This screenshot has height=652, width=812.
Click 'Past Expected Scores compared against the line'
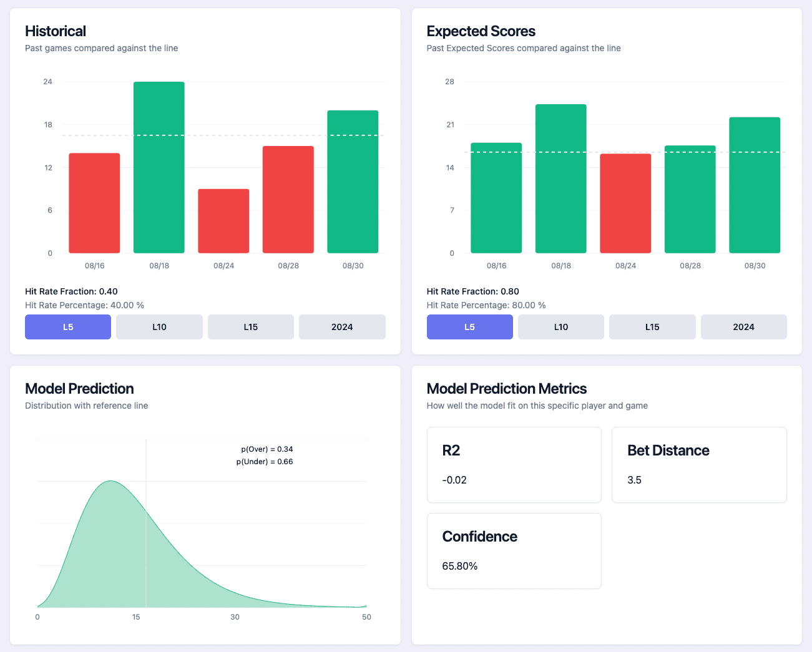524,48
